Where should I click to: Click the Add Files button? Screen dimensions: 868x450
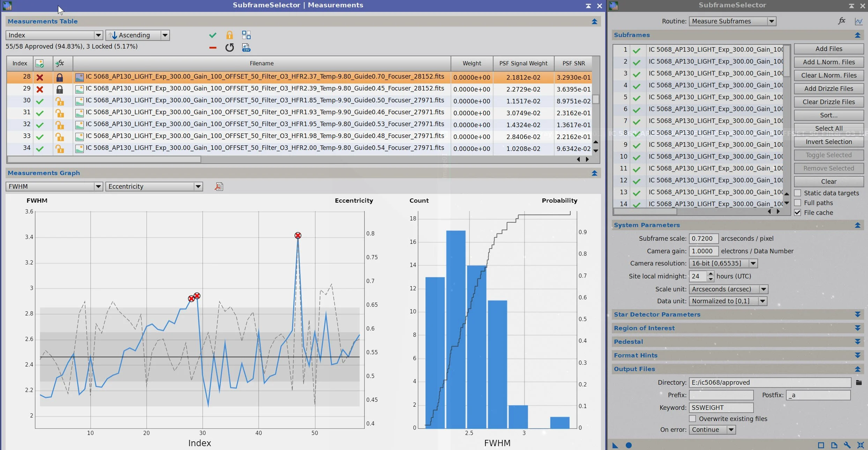pyautogui.click(x=828, y=49)
